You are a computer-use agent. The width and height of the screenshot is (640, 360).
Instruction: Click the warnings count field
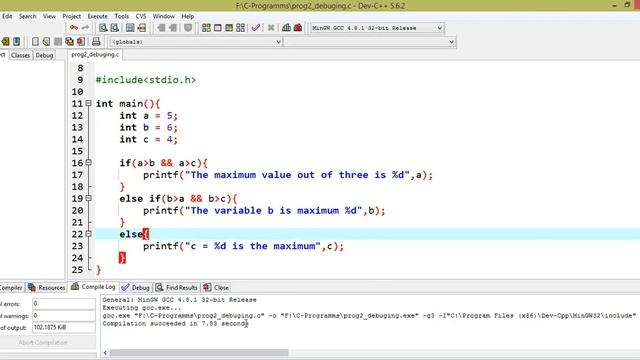[64, 316]
